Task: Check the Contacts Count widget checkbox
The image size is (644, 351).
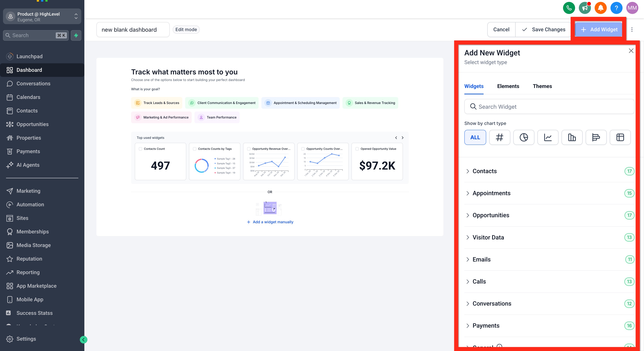Action: [140, 149]
